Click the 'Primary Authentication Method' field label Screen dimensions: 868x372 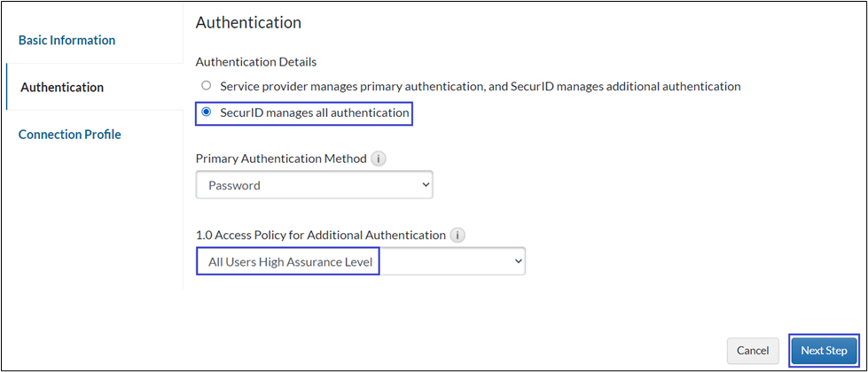pos(281,159)
